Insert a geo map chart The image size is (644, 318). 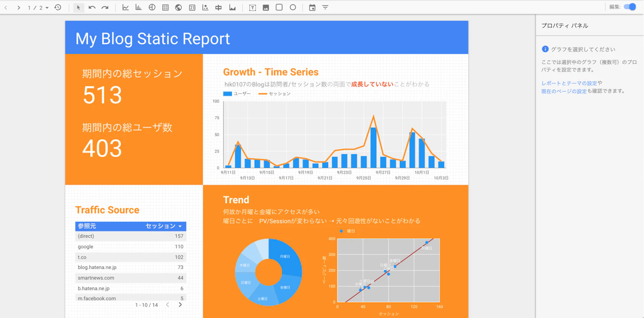179,7
